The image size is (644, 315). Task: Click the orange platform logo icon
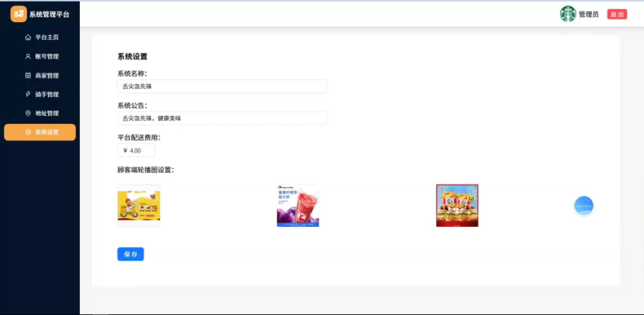(x=19, y=14)
